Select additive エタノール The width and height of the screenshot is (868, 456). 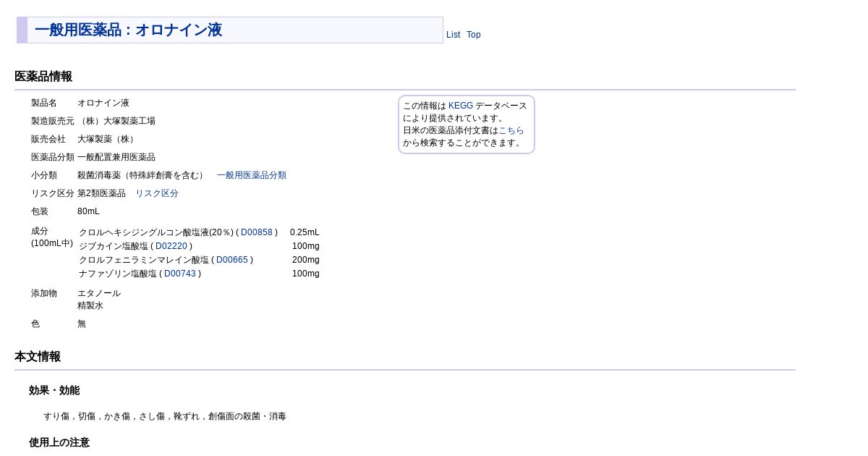pyautogui.click(x=99, y=293)
